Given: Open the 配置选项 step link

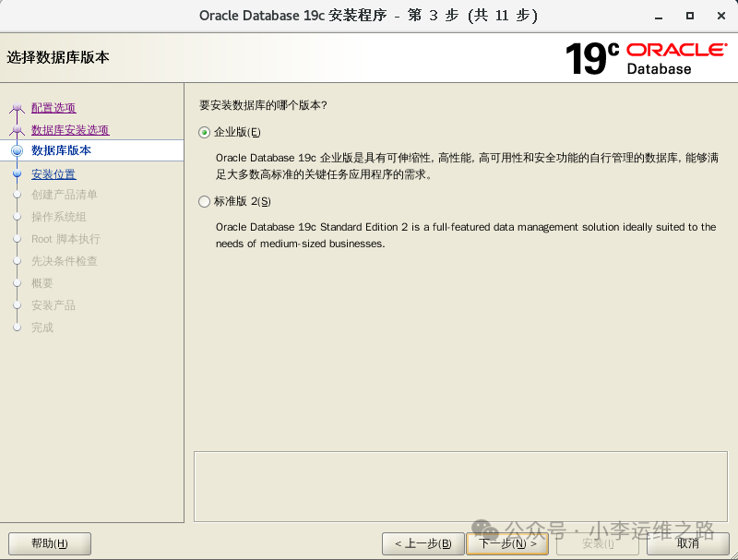Looking at the screenshot, I should pos(54,108).
